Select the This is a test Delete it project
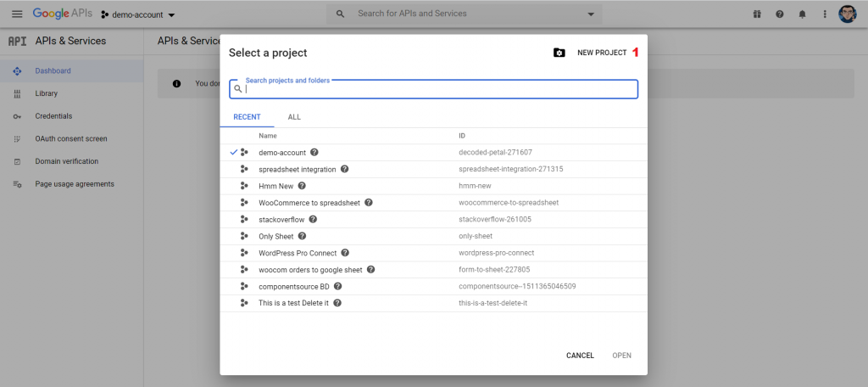The image size is (868, 387). [x=433, y=303]
